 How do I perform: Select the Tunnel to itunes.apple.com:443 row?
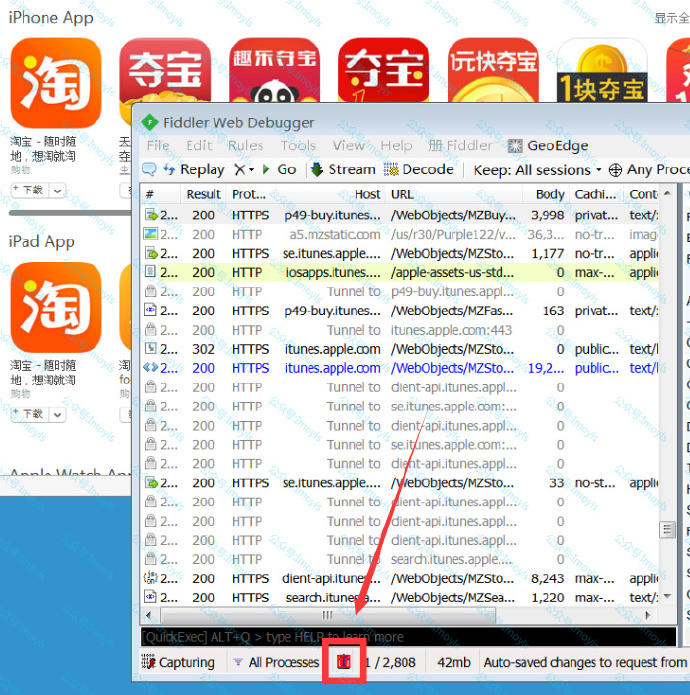tap(400, 330)
